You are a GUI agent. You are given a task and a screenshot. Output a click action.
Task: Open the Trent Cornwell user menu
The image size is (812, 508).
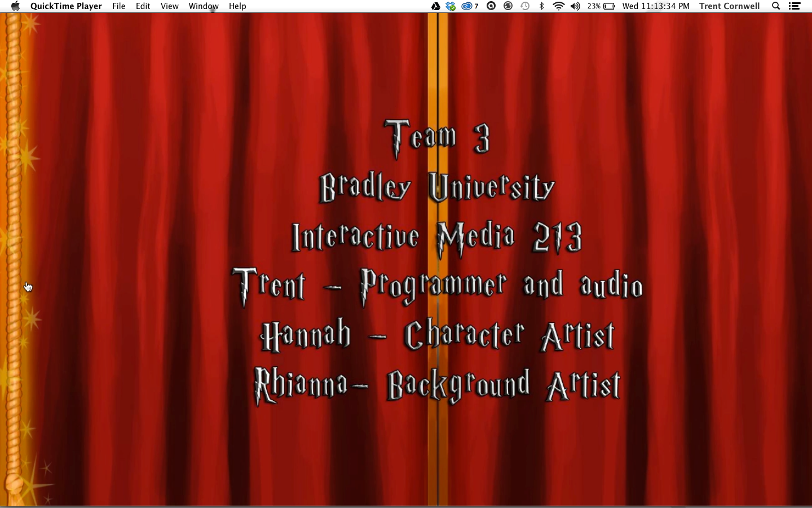pos(729,6)
